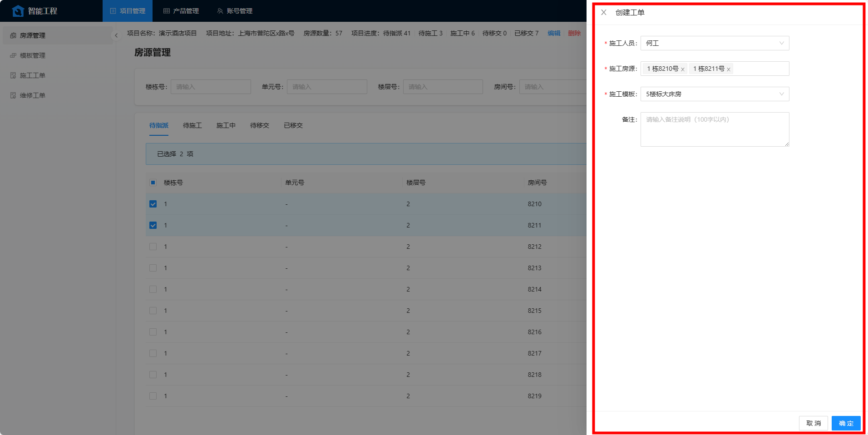Viewport: 868px width, 435px height.
Task: Select 维修工单 in the sidebar
Action: [x=58, y=95]
